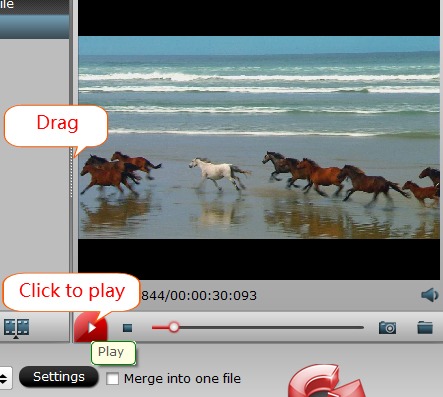This screenshot has width=443, height=397.
Task: Enable the Merge into one file checkbox
Action: [112, 379]
